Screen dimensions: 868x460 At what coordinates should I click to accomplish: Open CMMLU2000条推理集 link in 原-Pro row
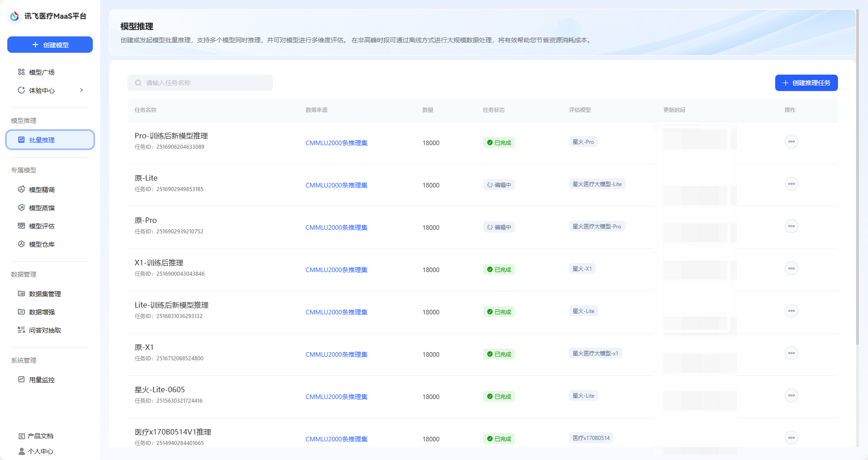(x=337, y=227)
